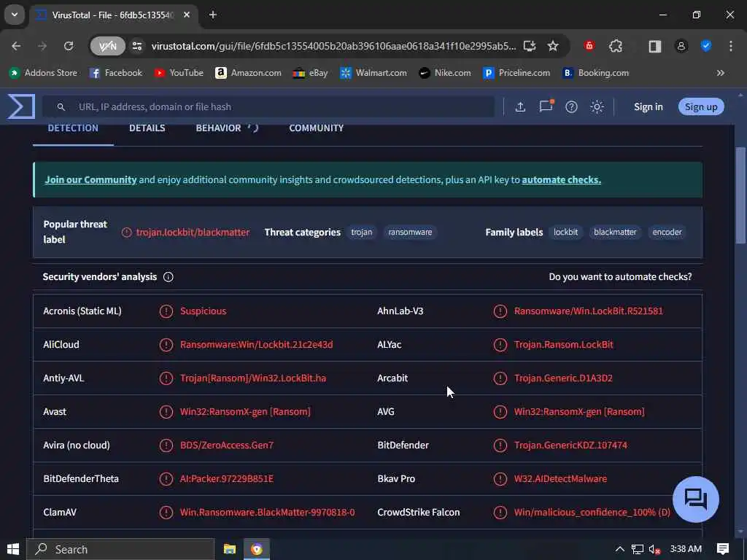Bookmark this page with the star icon
The image size is (747, 560).
(x=553, y=46)
